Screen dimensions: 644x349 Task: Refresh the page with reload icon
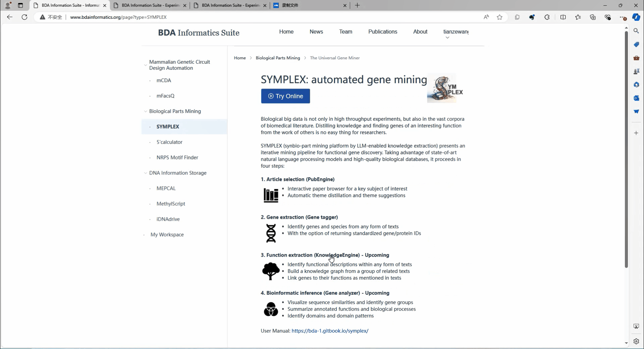pyautogui.click(x=24, y=17)
